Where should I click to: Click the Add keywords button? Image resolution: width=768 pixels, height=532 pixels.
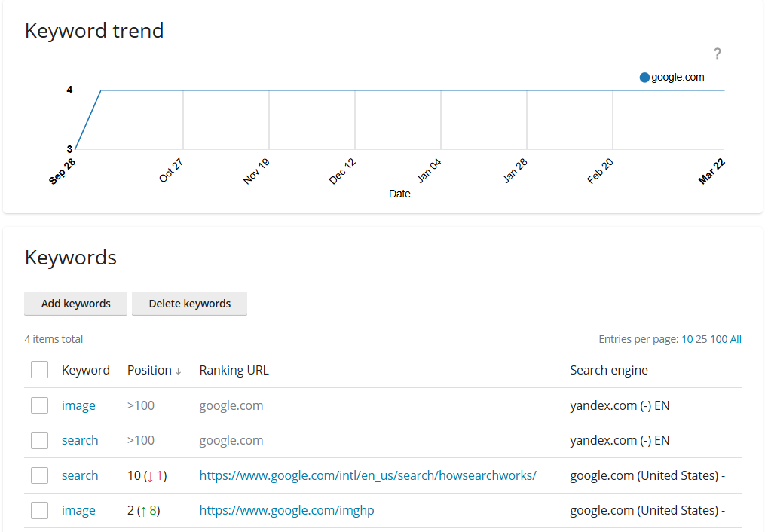click(76, 304)
